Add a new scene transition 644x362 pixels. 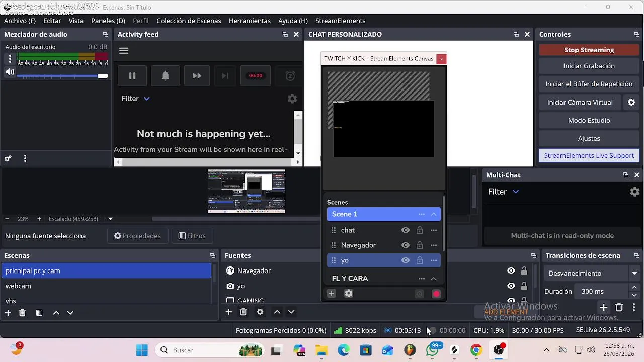pos(604,307)
